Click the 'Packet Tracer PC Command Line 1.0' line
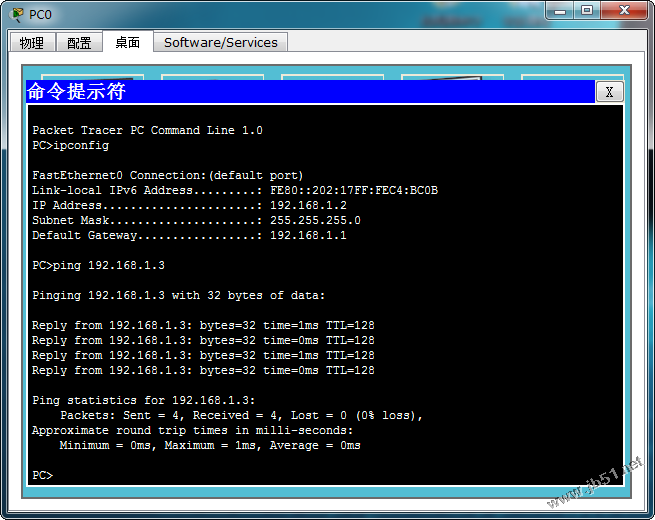Image resolution: width=655 pixels, height=520 pixels. click(x=147, y=130)
